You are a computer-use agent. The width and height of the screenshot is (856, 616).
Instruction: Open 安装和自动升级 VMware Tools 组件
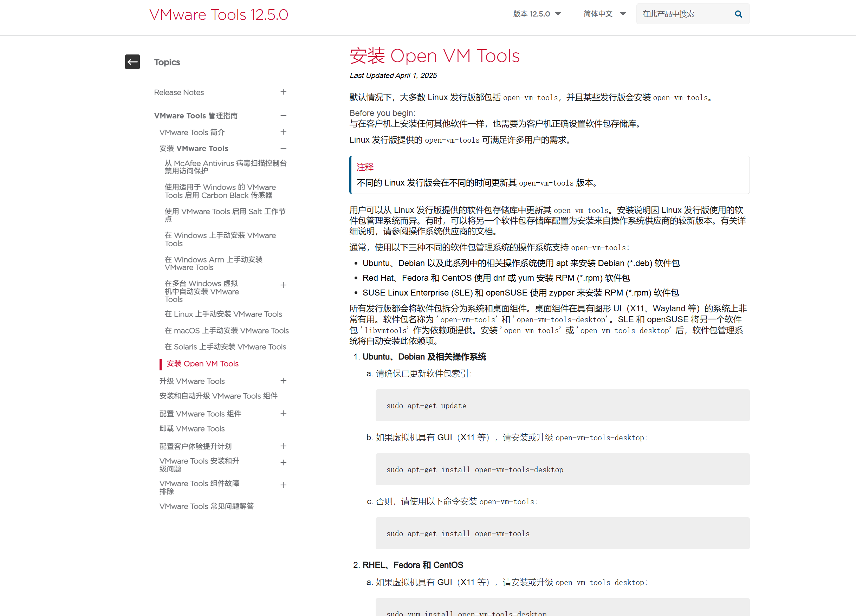219,396
